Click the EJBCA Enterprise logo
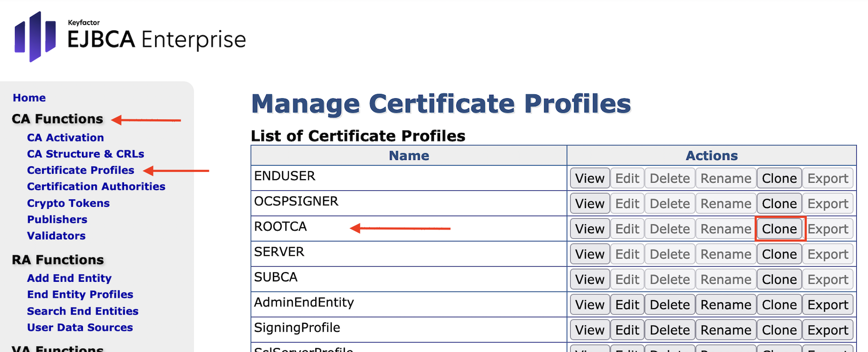The image size is (868, 352). coord(130,37)
